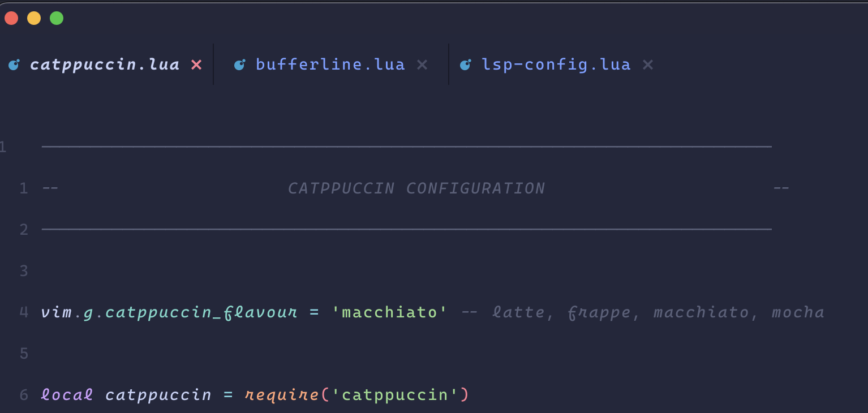Select the moon file-type icon next to lsp-config.lua
The image size is (868, 413).
pos(465,64)
